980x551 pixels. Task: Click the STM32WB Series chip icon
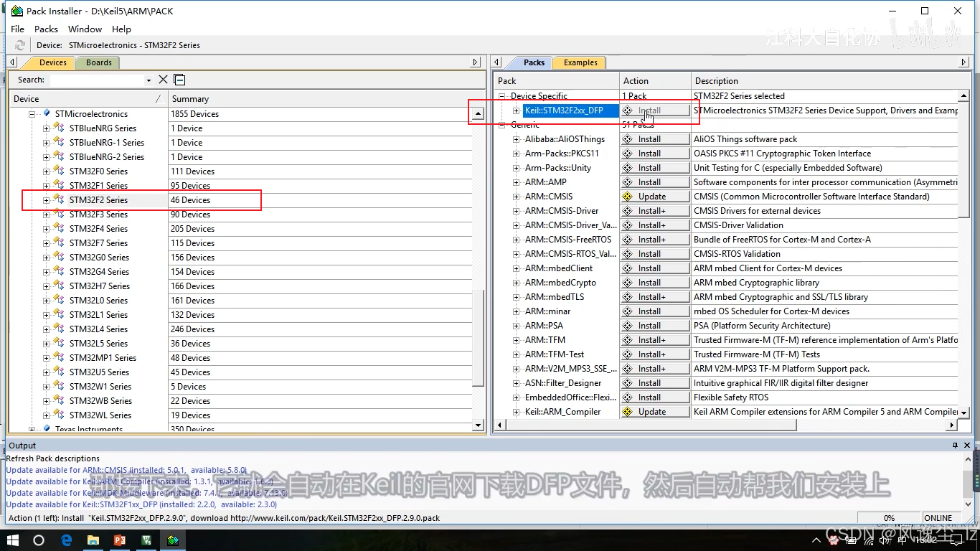click(60, 401)
